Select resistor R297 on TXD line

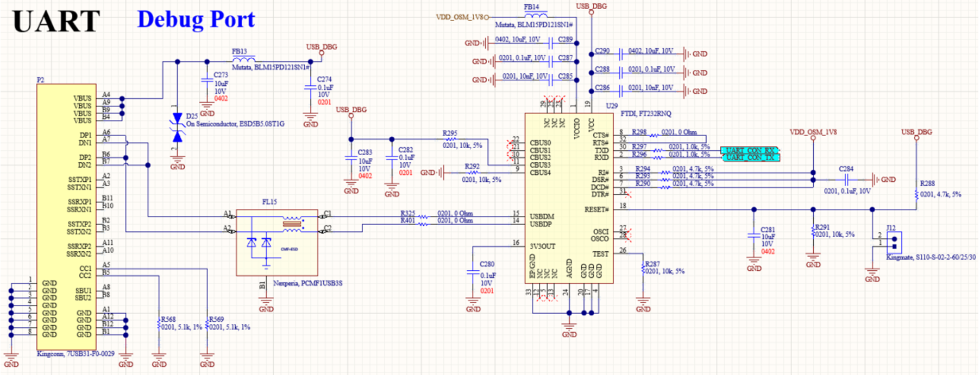click(658, 150)
